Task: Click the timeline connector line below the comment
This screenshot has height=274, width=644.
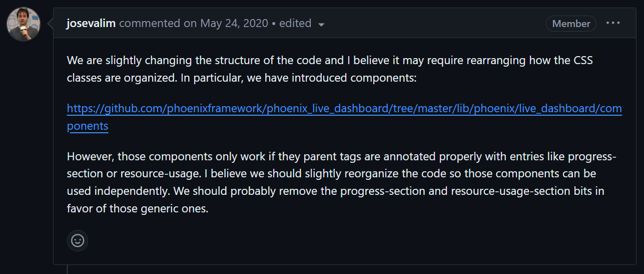Action: tap(67, 269)
